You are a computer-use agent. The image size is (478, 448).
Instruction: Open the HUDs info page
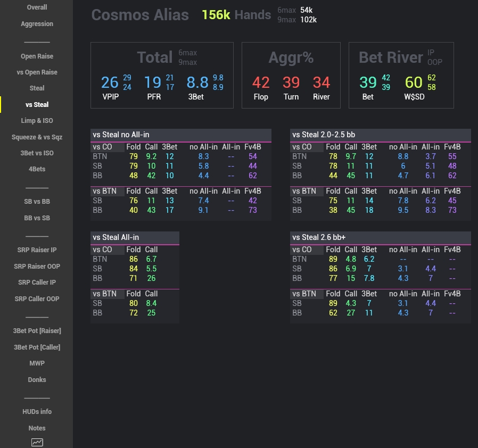point(37,412)
